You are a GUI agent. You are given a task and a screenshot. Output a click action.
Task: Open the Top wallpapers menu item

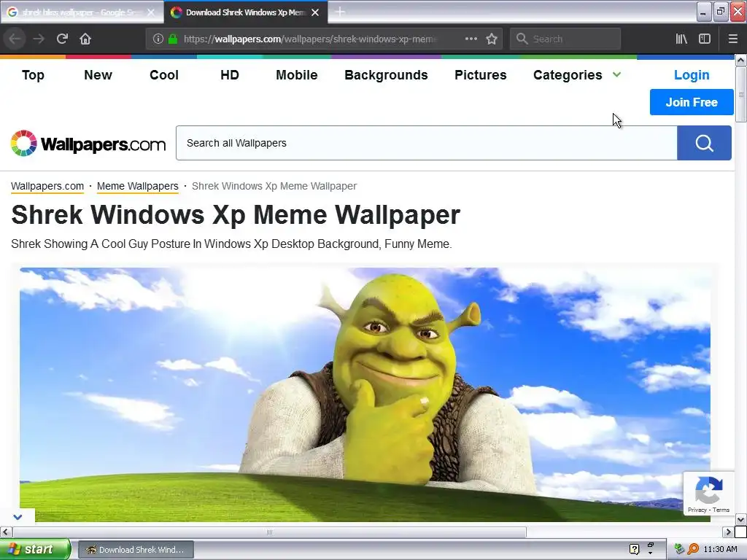(x=33, y=75)
